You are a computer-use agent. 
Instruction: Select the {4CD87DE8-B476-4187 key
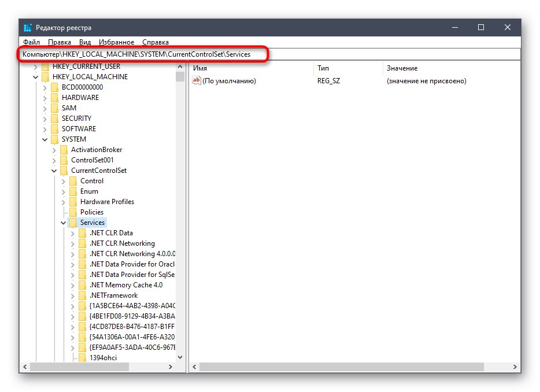tap(132, 327)
